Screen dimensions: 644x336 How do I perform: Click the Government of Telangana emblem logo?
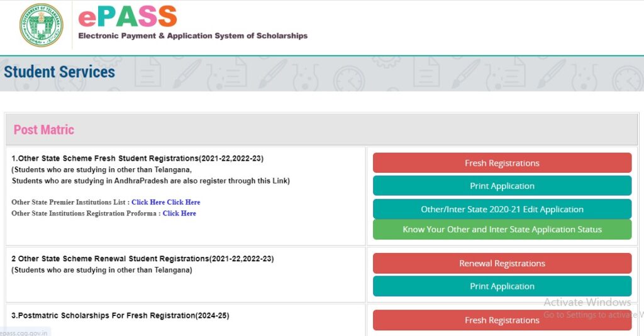[42, 25]
